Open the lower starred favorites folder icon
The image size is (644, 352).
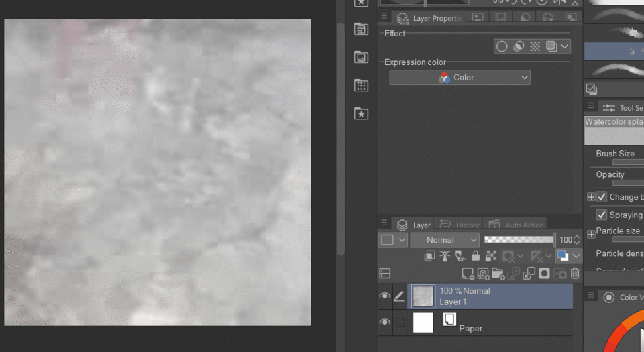(361, 113)
